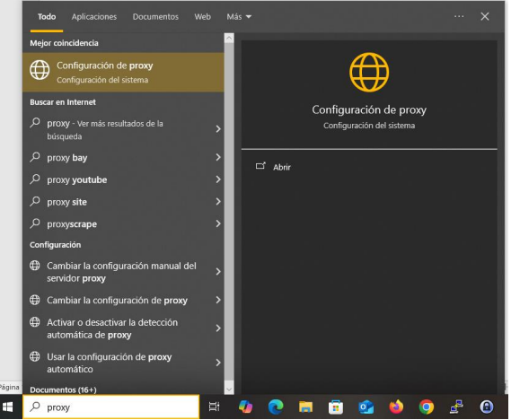
Task: Switch to the Documentos tab
Action: (x=155, y=17)
